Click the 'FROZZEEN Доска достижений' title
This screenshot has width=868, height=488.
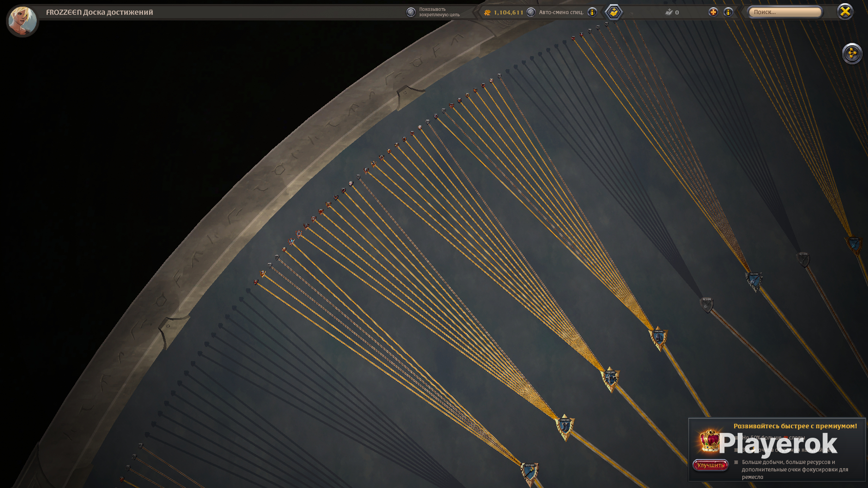(100, 12)
